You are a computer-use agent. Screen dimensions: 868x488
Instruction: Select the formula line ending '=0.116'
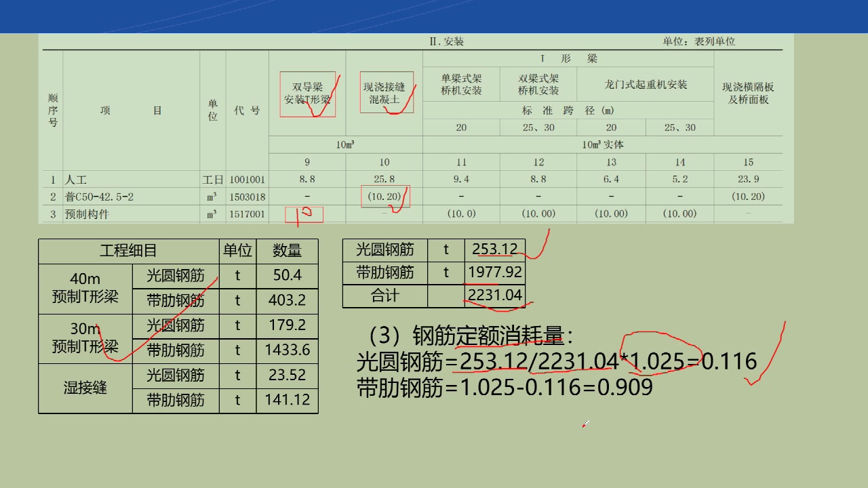tap(557, 361)
